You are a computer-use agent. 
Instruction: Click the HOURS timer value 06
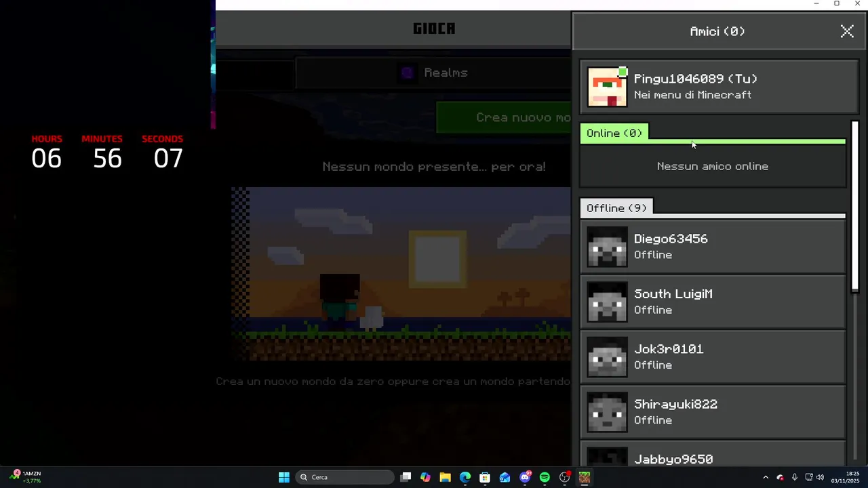pos(47,159)
